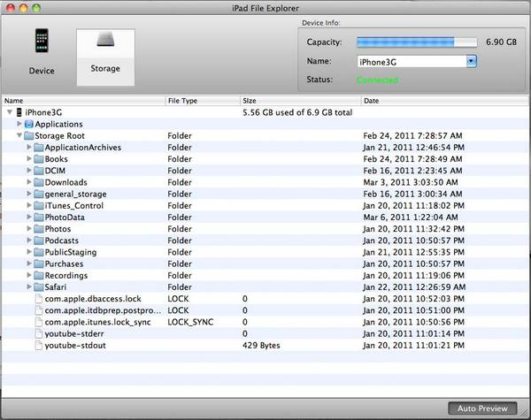Viewport: 531px width, 420px height.
Task: Click the Podcasts folder icon
Action: [39, 241]
